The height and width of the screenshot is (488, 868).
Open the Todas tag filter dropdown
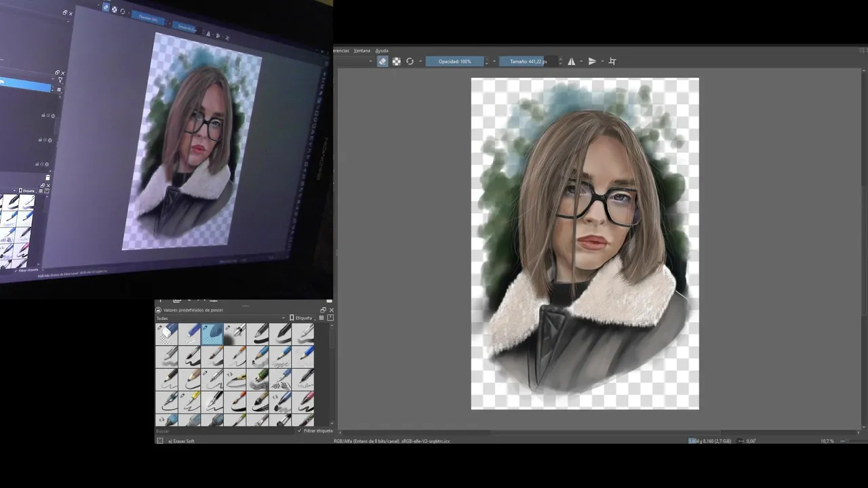[221, 318]
